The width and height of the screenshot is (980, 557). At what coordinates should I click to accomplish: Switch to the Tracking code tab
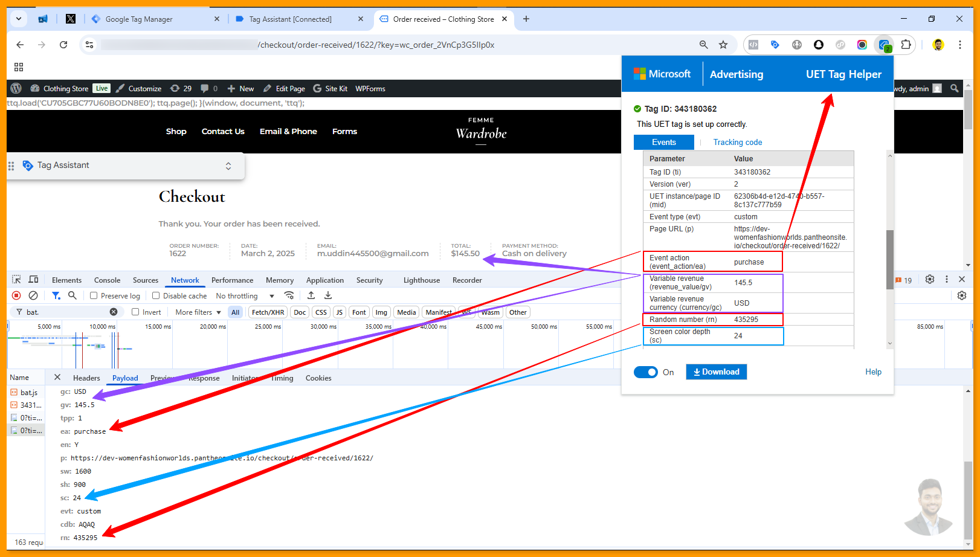click(x=737, y=143)
